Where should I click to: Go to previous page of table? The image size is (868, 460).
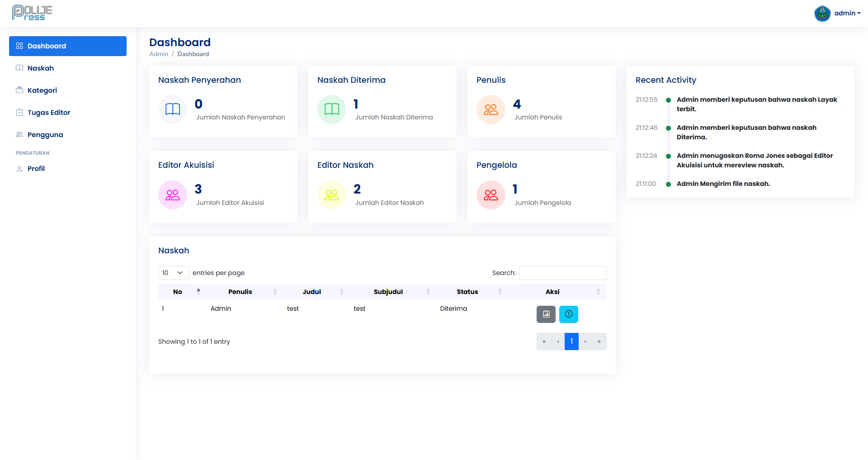558,341
